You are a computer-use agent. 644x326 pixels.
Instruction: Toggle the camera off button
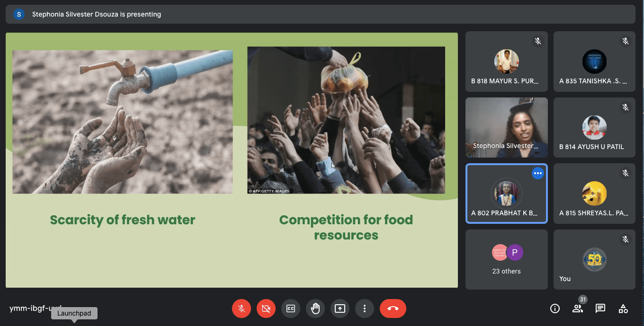(266, 308)
